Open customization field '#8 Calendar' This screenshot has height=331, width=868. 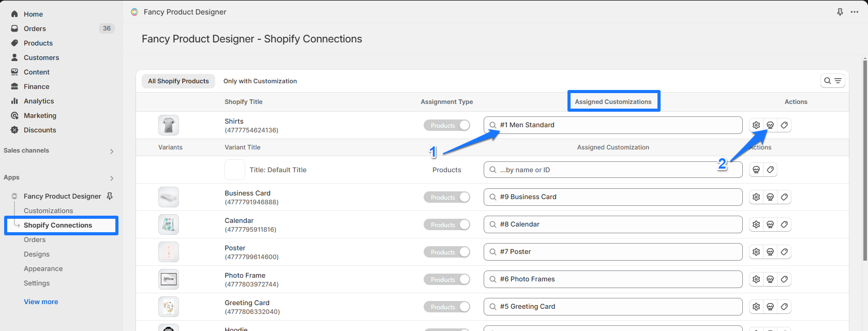point(613,224)
